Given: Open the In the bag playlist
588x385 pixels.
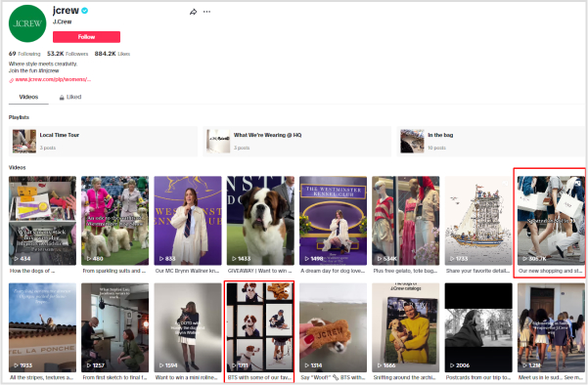Looking at the screenshot, I should click(x=491, y=141).
